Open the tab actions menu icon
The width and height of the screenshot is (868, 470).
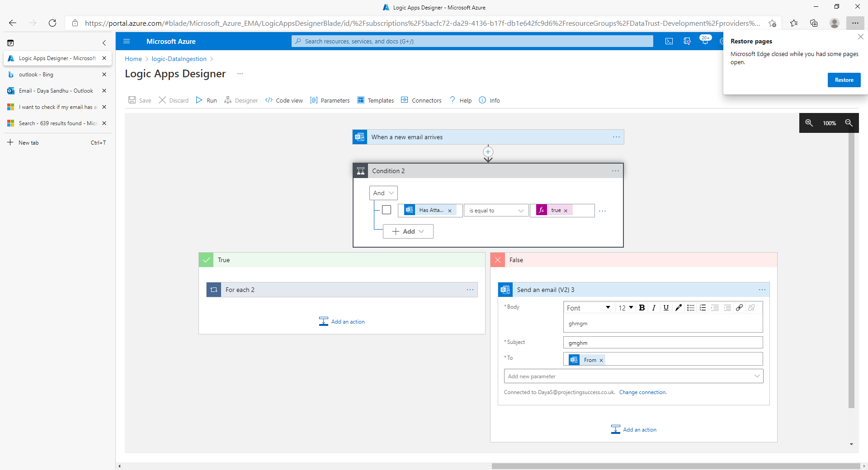pos(10,43)
